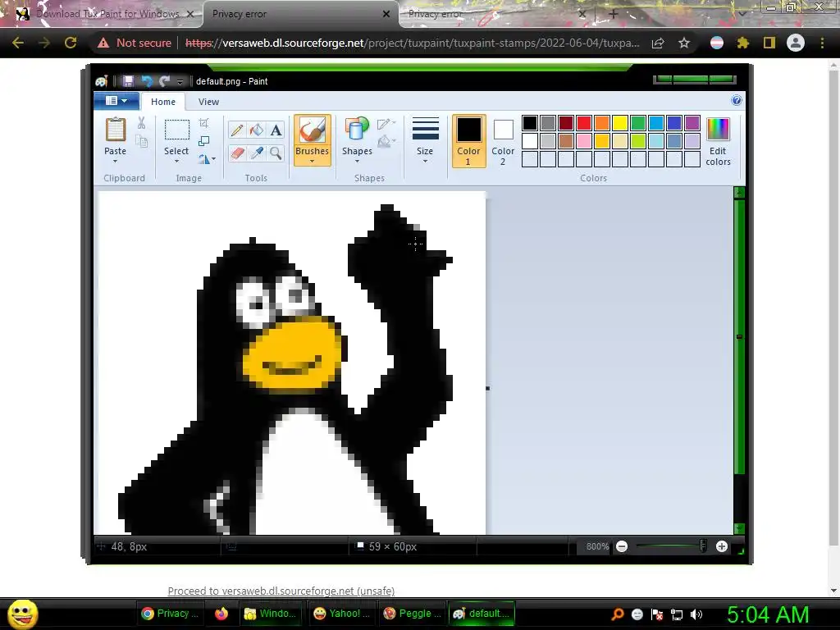
Task: Expand the Paste dropdown arrow
Action: coord(115,162)
